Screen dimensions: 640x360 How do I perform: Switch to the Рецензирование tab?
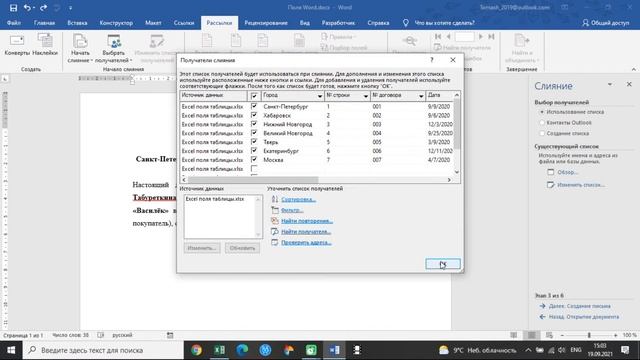(266, 23)
